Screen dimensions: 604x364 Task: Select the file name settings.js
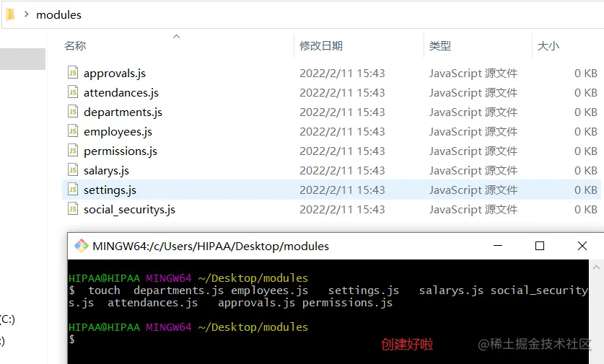(x=110, y=190)
